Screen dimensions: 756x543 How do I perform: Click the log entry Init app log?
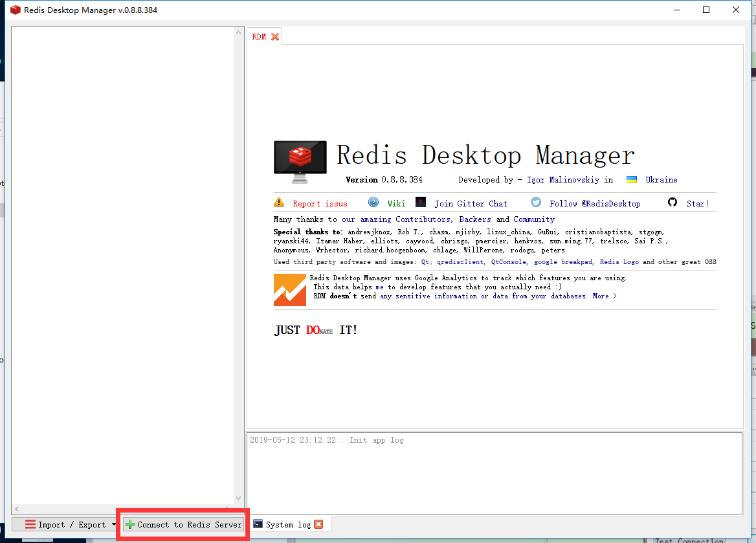tap(326, 440)
